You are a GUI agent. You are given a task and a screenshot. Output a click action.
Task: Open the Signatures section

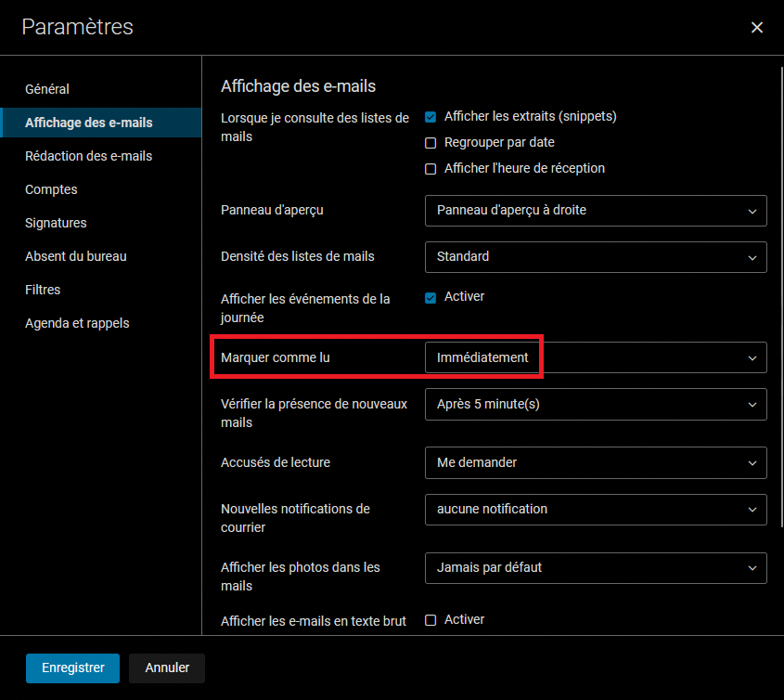(56, 223)
